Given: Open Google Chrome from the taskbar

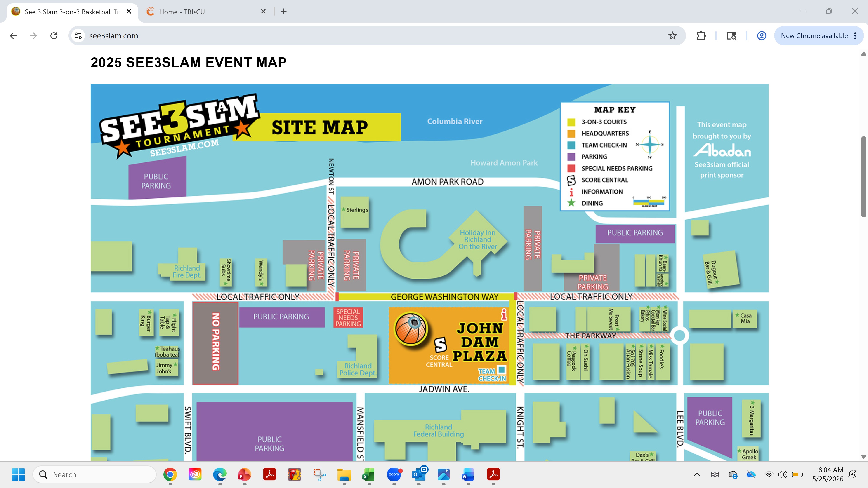Looking at the screenshot, I should [x=170, y=474].
